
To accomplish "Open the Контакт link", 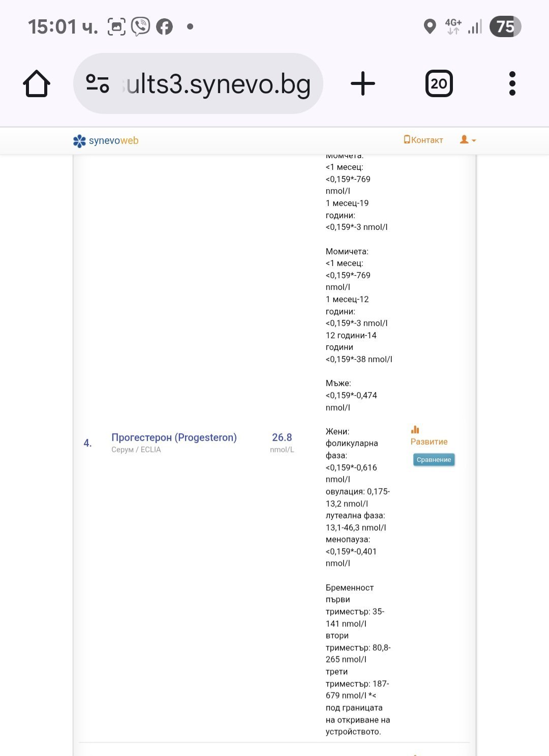I will point(423,140).
